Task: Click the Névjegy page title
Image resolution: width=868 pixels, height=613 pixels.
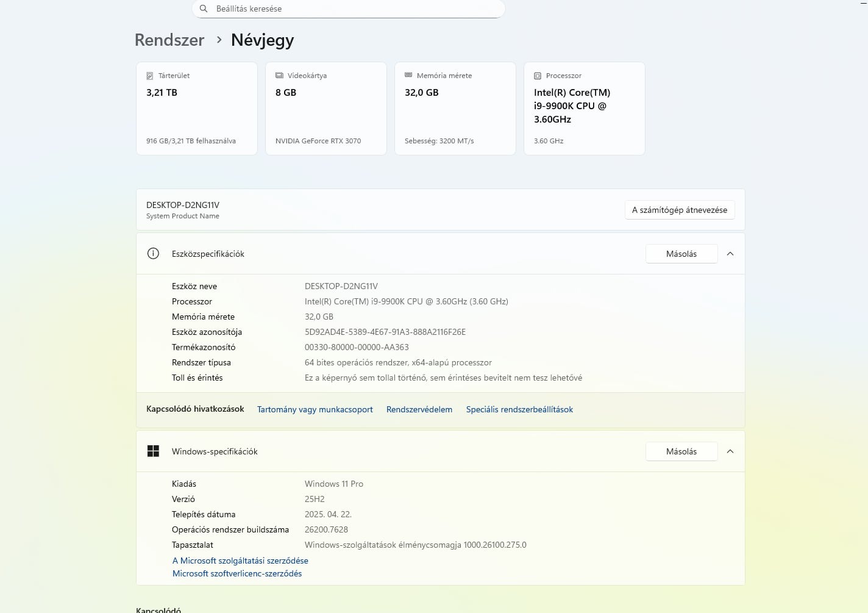Action: coord(262,40)
